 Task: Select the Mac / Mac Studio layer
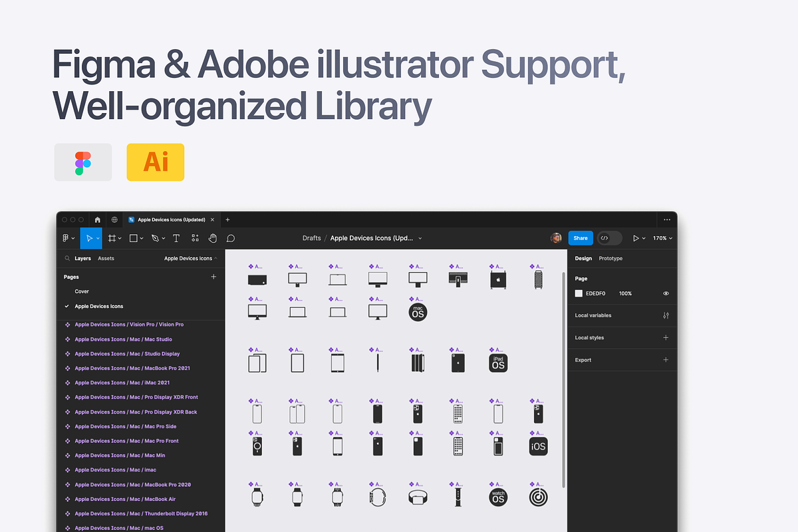[x=123, y=339]
